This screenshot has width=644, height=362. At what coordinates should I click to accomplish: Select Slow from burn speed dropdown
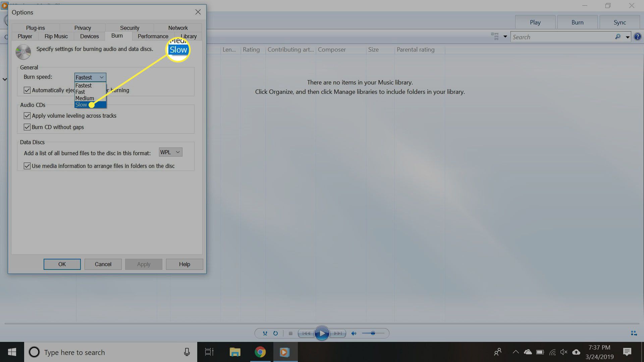coord(81,104)
